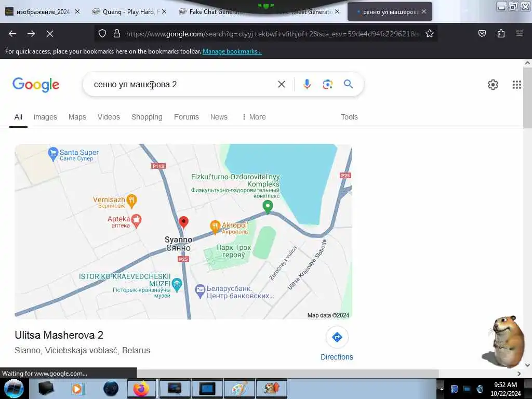Switch to Videos results tab
532x399 pixels.
click(x=109, y=117)
